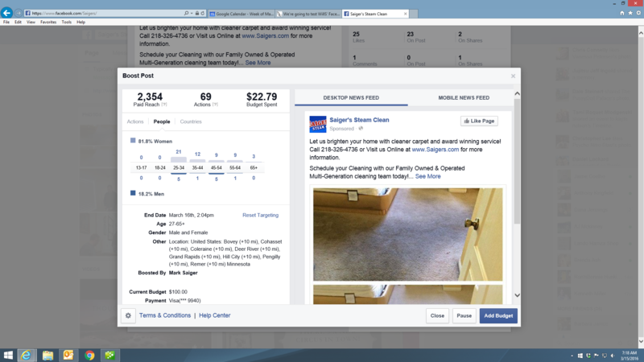The width and height of the screenshot is (644, 362).
Task: Open the Favorites menu
Action: pyautogui.click(x=48, y=23)
